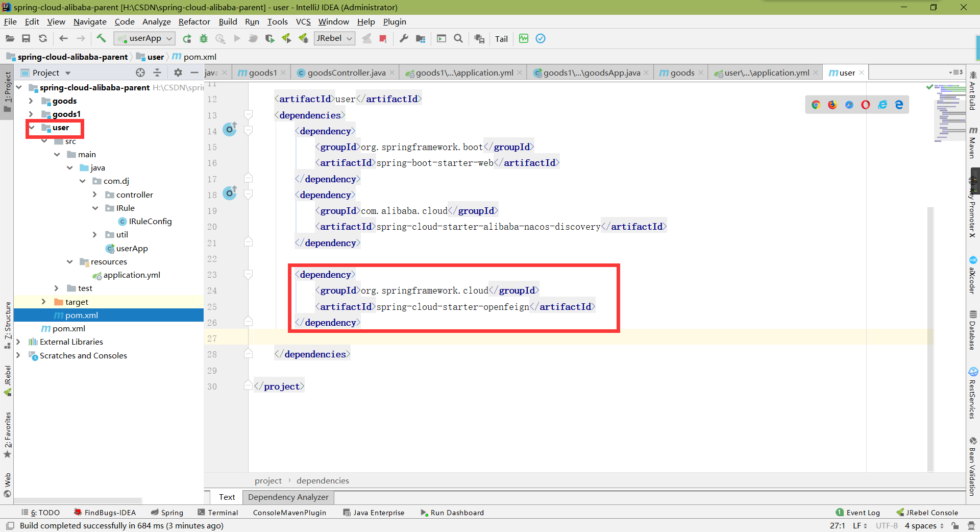
Task: Open FindBugs-IDEA tool window
Action: [105, 513]
